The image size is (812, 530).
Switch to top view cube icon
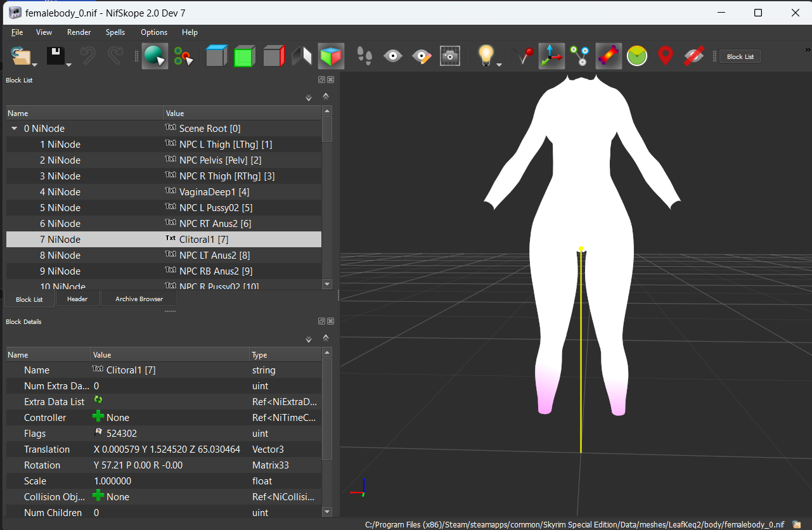coord(216,56)
